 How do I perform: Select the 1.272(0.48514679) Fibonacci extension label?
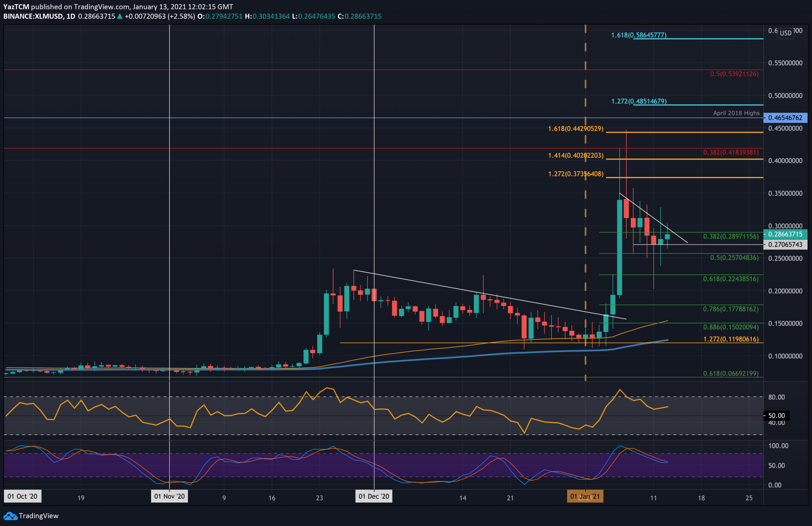coord(638,101)
